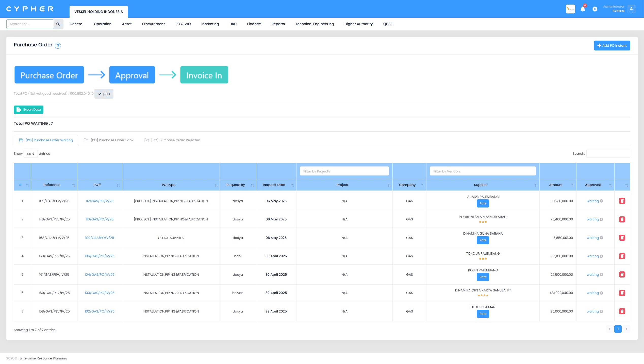Open PO link 109/GAS/PO/V/25
Viewport: 644px width, 364px height.
pyautogui.click(x=100, y=238)
